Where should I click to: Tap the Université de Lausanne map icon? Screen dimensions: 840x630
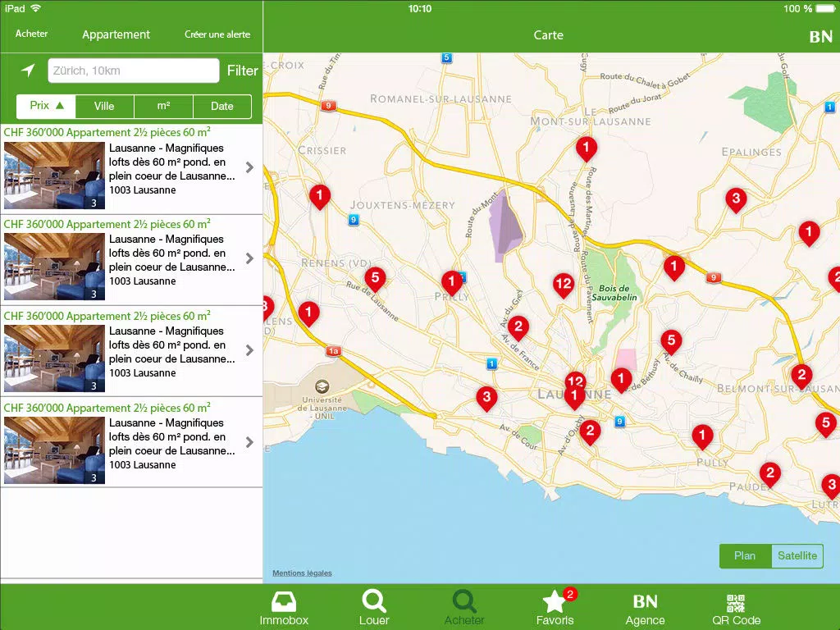[x=322, y=386]
